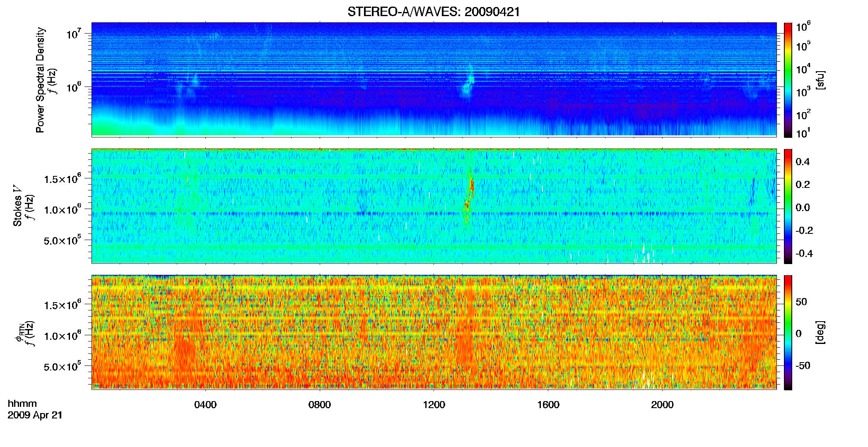
Task: Click the 0.4 Stokes color bar value
Action: (x=803, y=162)
